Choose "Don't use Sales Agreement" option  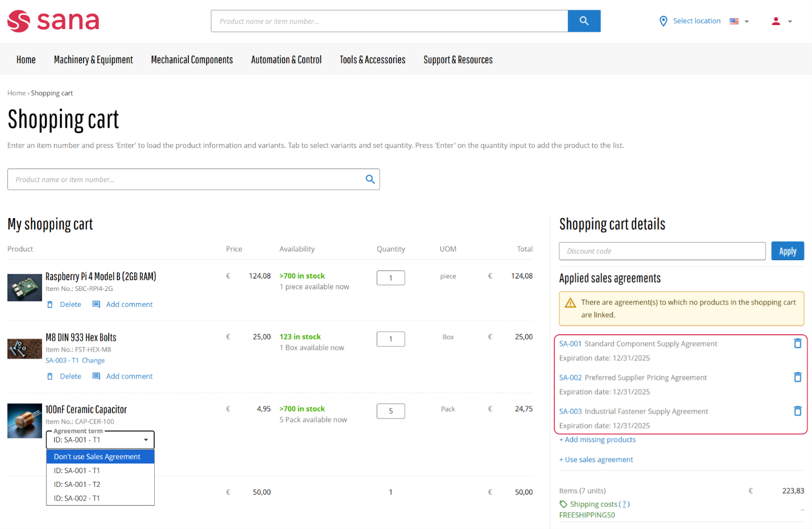[x=100, y=457]
